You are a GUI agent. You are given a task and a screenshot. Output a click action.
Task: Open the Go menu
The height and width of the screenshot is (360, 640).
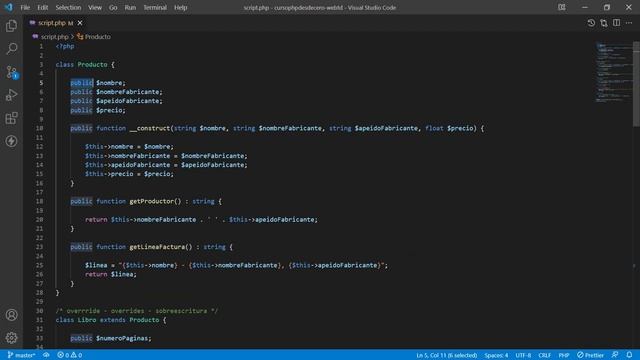(x=113, y=7)
